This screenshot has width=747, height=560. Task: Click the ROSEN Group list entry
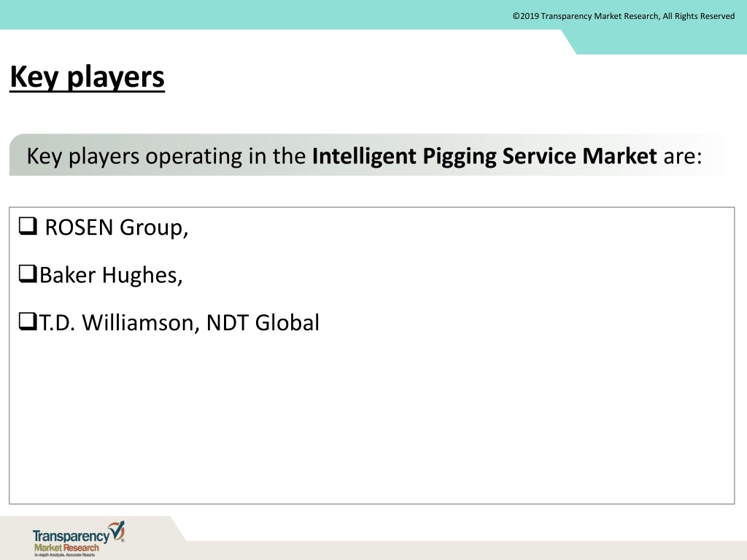pyautogui.click(x=116, y=227)
